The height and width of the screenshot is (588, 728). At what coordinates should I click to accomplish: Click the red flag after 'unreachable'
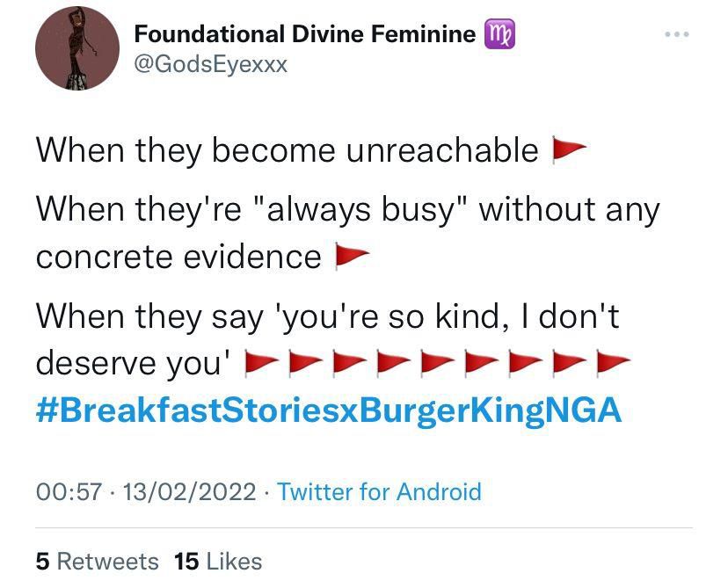567,147
